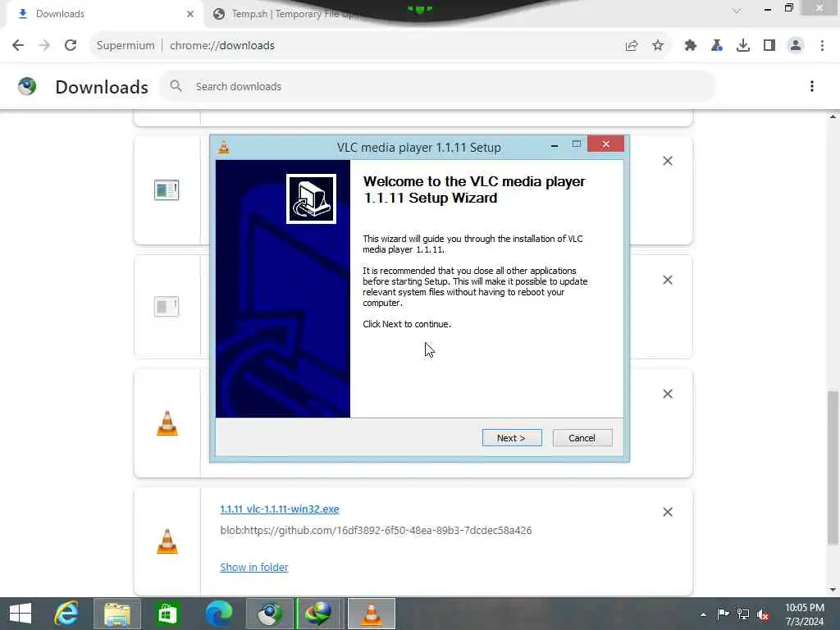Click the teal file icon of first download
This screenshot has width=840, height=630.
167,190
